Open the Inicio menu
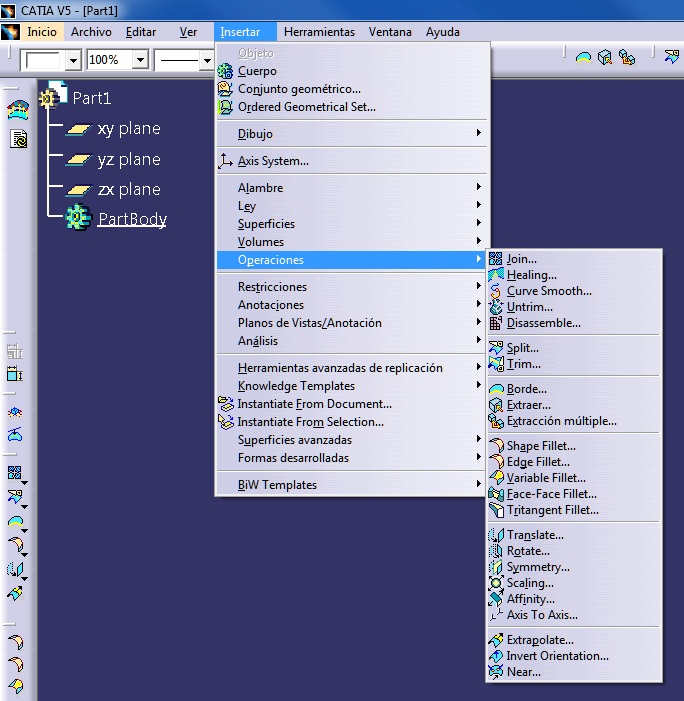 [42, 32]
